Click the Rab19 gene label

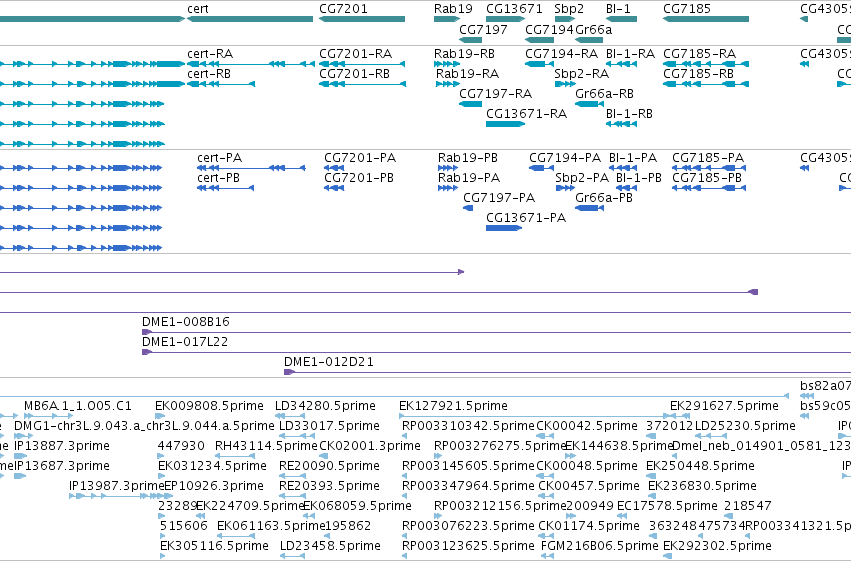[453, 9]
